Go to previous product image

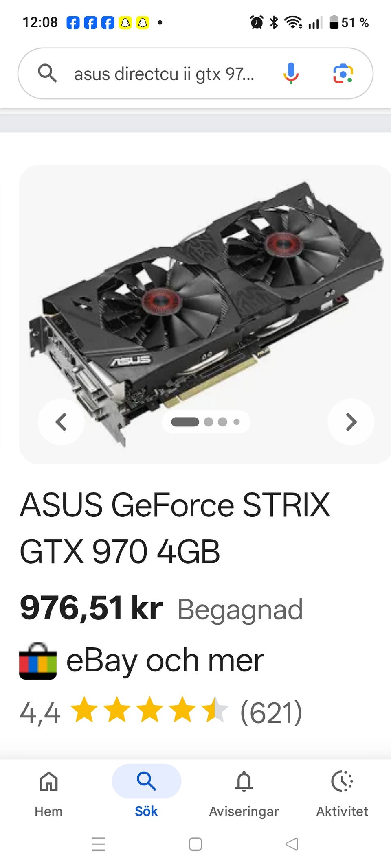[61, 422]
